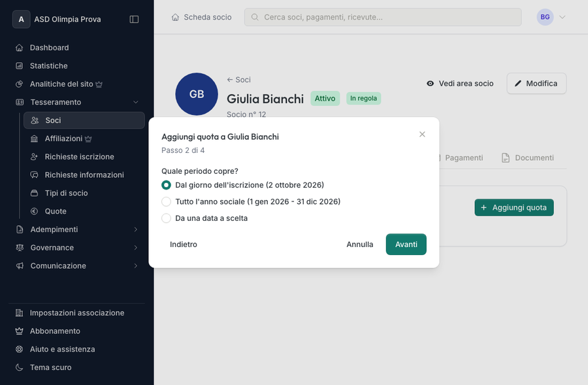Switch to the Documenti tab

coord(528,158)
